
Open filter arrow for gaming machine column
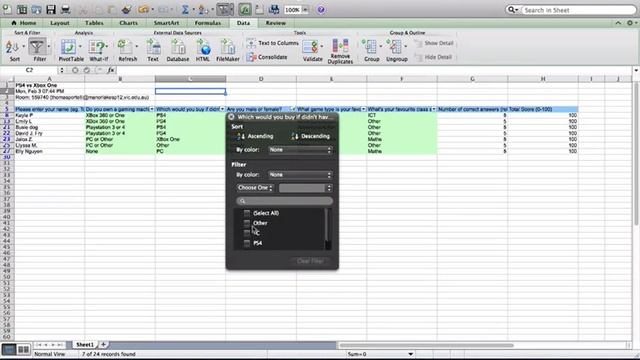click(152, 109)
